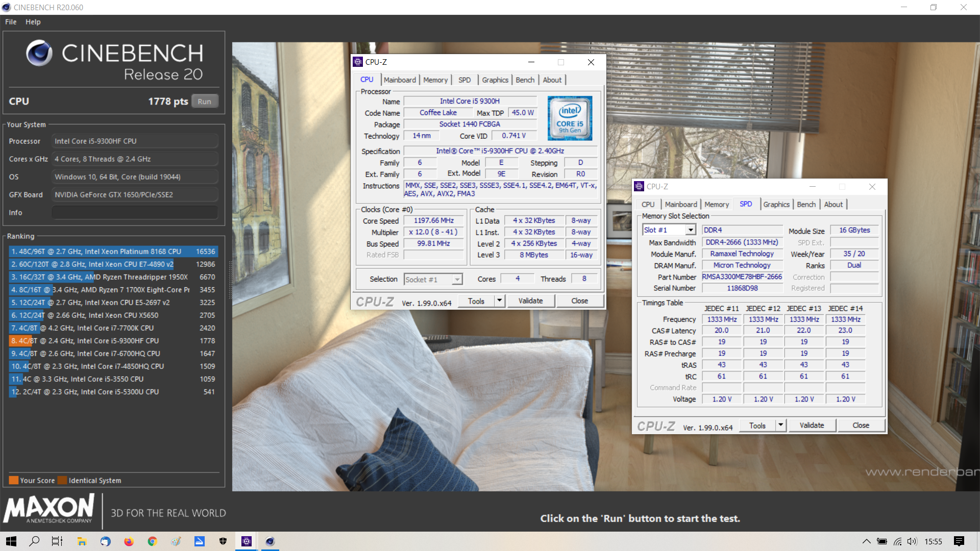The height and width of the screenshot is (551, 980).
Task: Select ranking row Core i7-6700HQ
Action: 113,354
